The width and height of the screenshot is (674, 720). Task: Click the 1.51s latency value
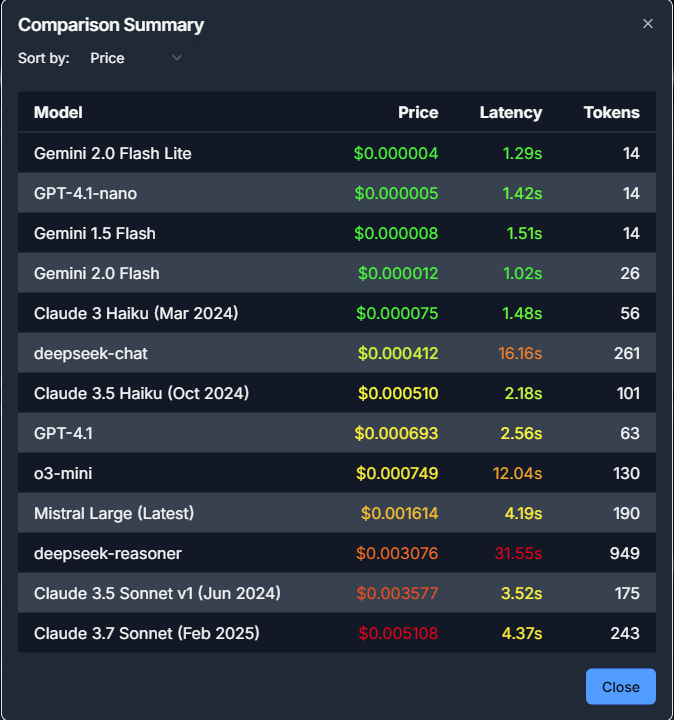pos(524,233)
